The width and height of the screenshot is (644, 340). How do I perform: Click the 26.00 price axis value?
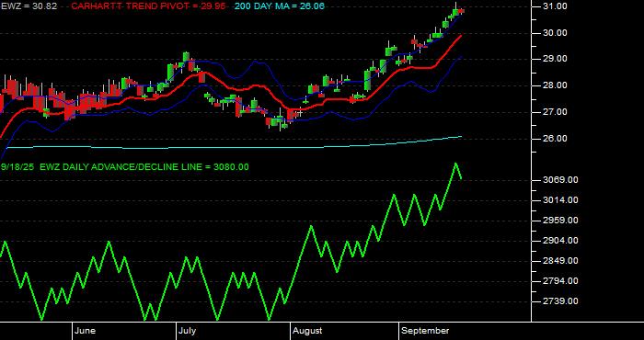pyautogui.click(x=556, y=139)
